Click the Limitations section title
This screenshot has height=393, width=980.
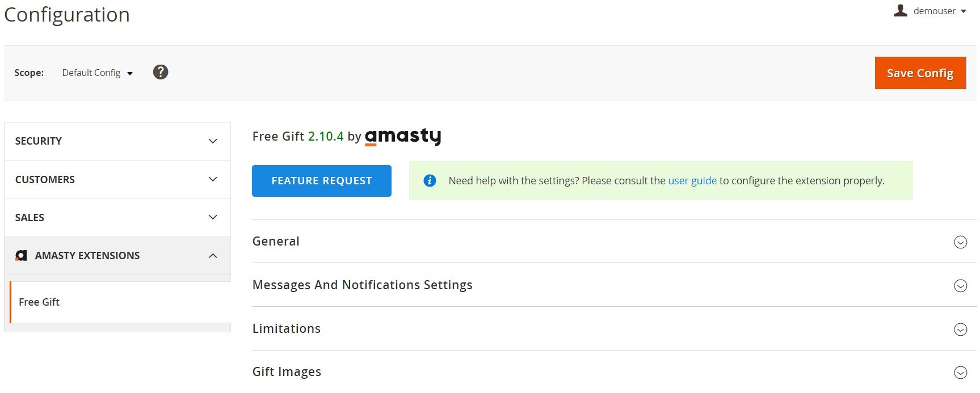[287, 328]
